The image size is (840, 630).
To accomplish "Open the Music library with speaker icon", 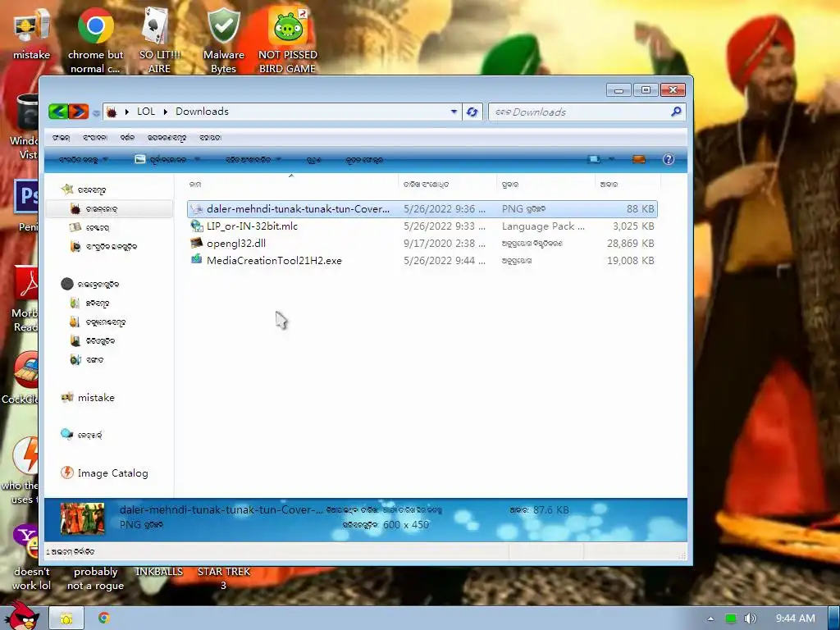I will point(87,359).
